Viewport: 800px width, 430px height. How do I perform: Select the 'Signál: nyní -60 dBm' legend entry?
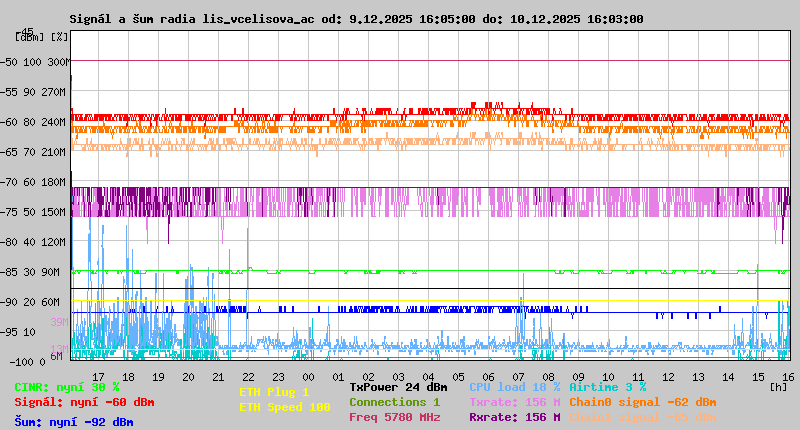(x=84, y=402)
